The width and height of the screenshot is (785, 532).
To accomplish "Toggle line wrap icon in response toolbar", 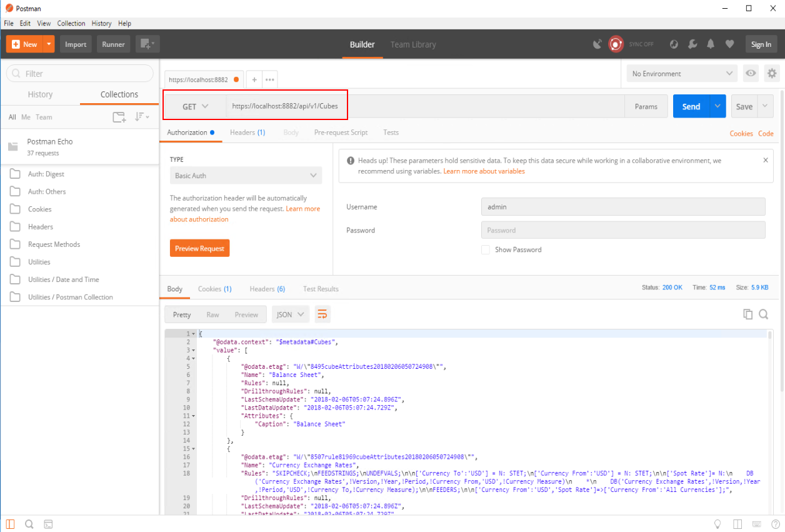I will pos(322,314).
